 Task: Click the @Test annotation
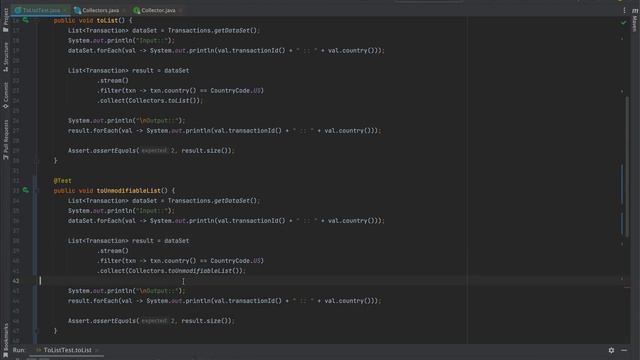[62, 180]
